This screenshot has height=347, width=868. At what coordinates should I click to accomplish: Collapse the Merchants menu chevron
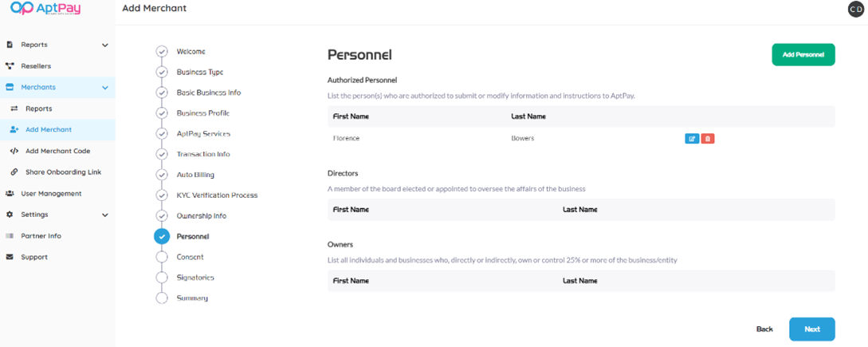pyautogui.click(x=105, y=88)
